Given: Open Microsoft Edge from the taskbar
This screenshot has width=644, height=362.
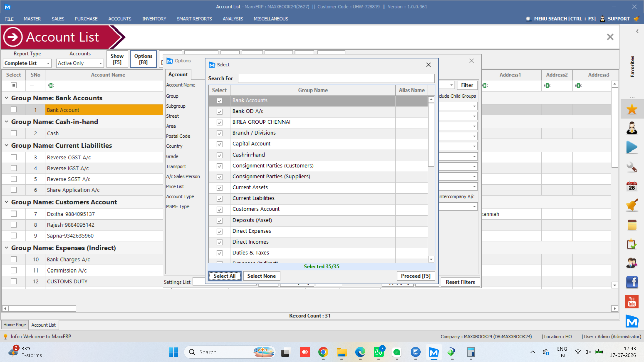Looking at the screenshot, I should [360, 352].
